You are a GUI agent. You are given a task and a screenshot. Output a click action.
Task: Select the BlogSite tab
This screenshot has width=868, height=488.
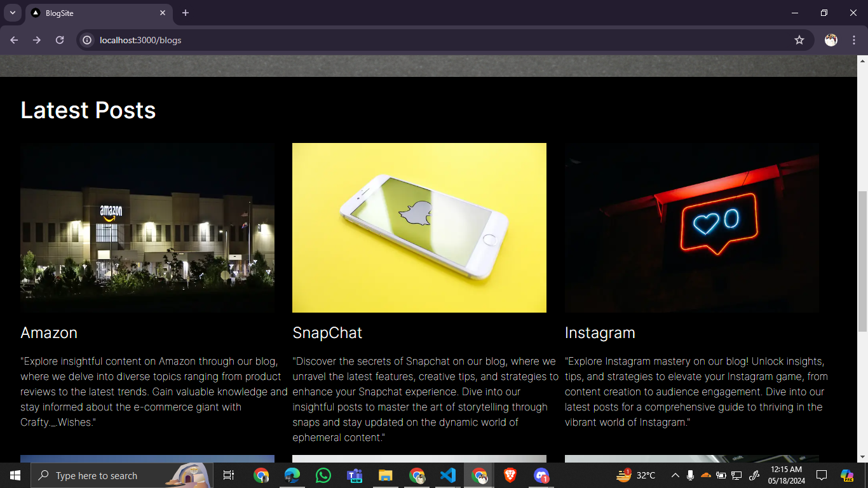tap(98, 13)
